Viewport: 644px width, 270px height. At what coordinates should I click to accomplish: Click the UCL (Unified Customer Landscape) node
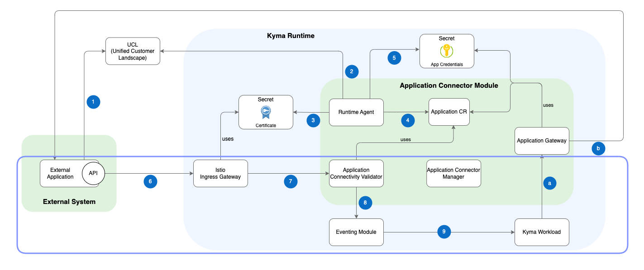pyautogui.click(x=133, y=51)
